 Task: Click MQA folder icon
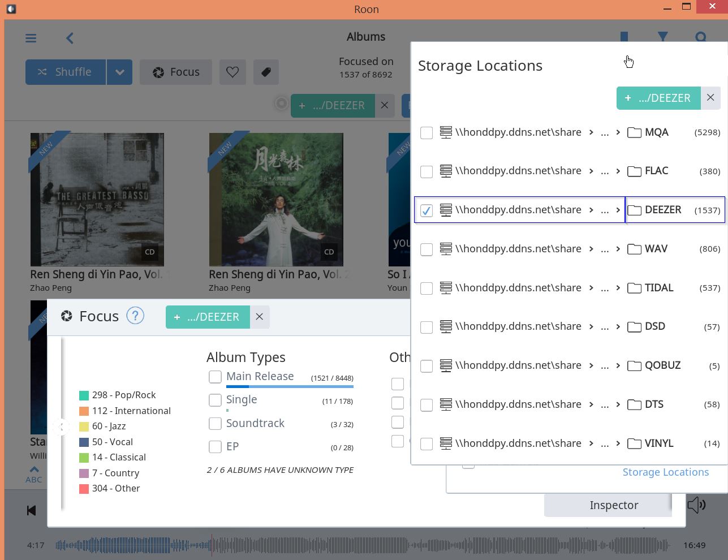point(635,132)
